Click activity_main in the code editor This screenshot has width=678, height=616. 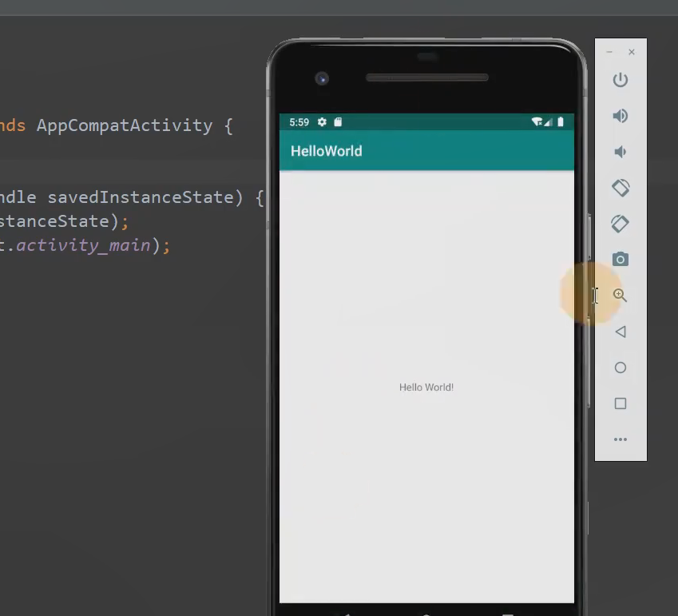(x=84, y=246)
